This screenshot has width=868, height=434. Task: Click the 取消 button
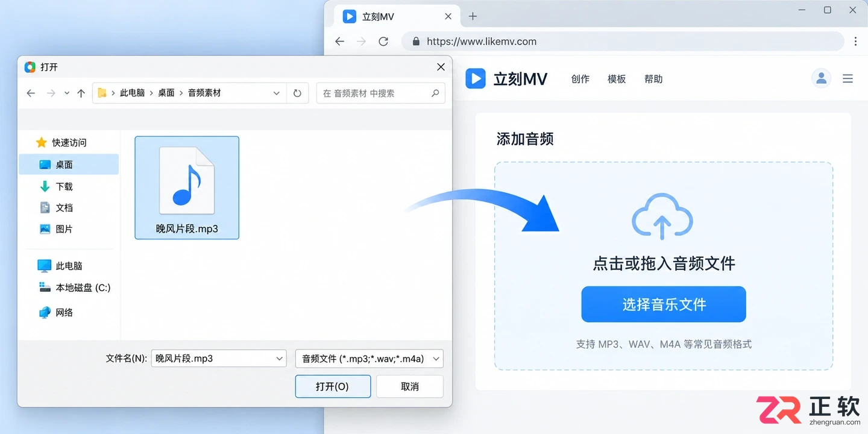pyautogui.click(x=410, y=386)
